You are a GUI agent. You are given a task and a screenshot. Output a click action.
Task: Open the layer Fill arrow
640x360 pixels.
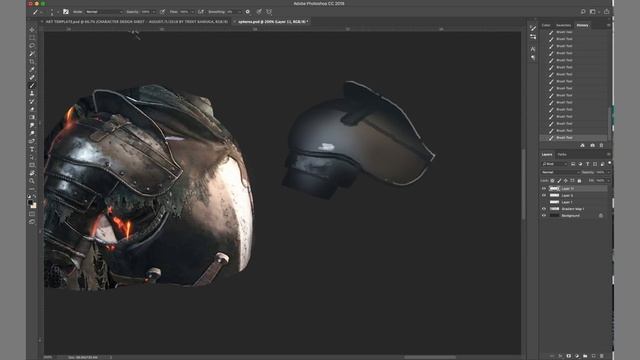coord(609,180)
